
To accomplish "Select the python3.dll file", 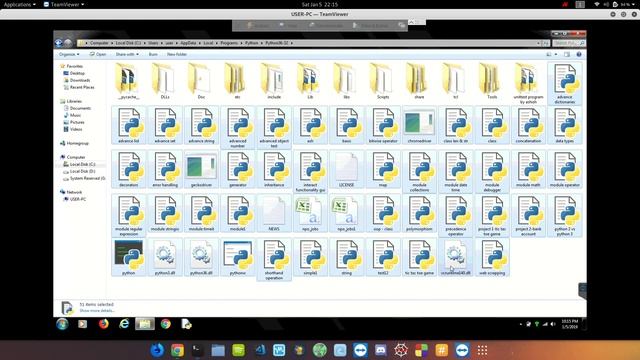I will coord(165,257).
